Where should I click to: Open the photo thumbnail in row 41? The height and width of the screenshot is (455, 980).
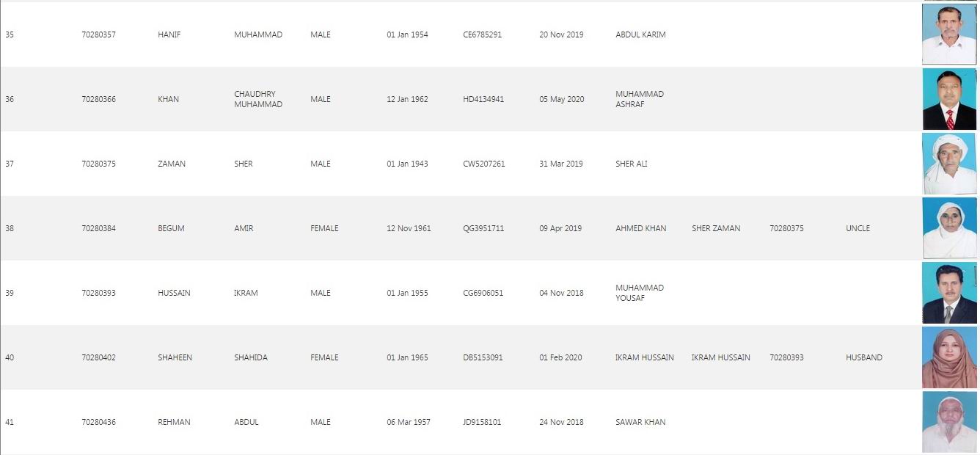coord(949,422)
